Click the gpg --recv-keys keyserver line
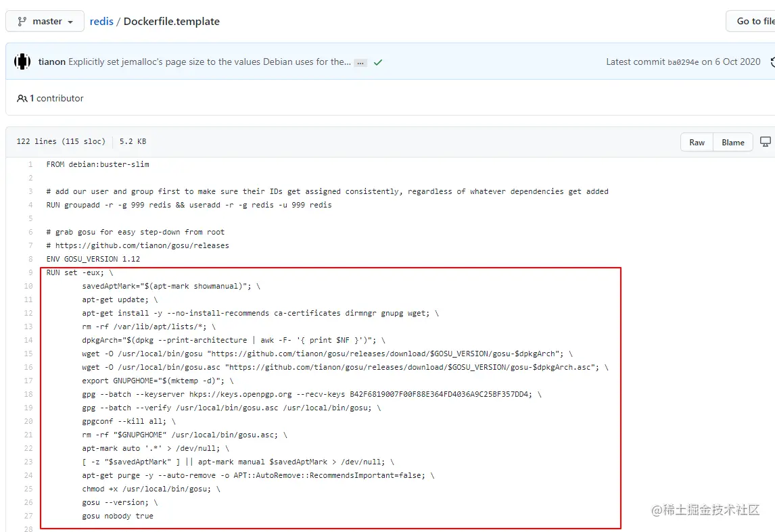The height and width of the screenshot is (532, 775). coord(311,394)
